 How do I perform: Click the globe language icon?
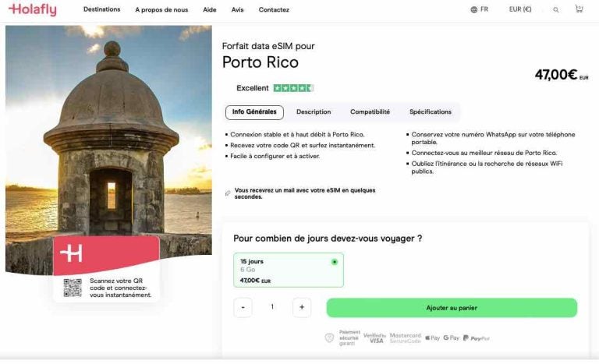tap(474, 9)
